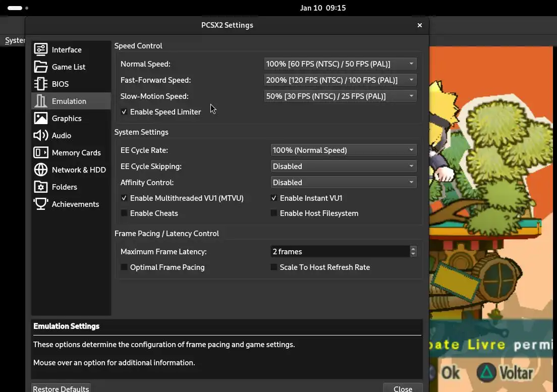Click 'Frame Pacing / Latency Control' heading
557x392 pixels.
[166, 234]
